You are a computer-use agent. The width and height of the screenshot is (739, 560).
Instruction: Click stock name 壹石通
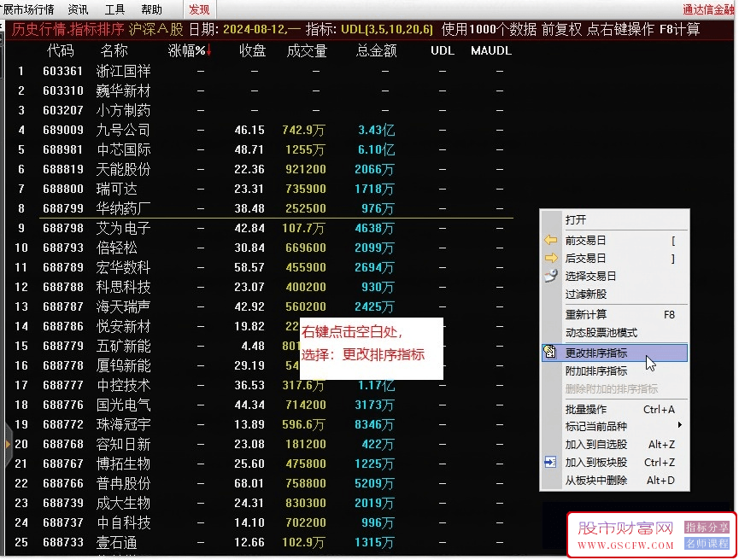(x=116, y=542)
